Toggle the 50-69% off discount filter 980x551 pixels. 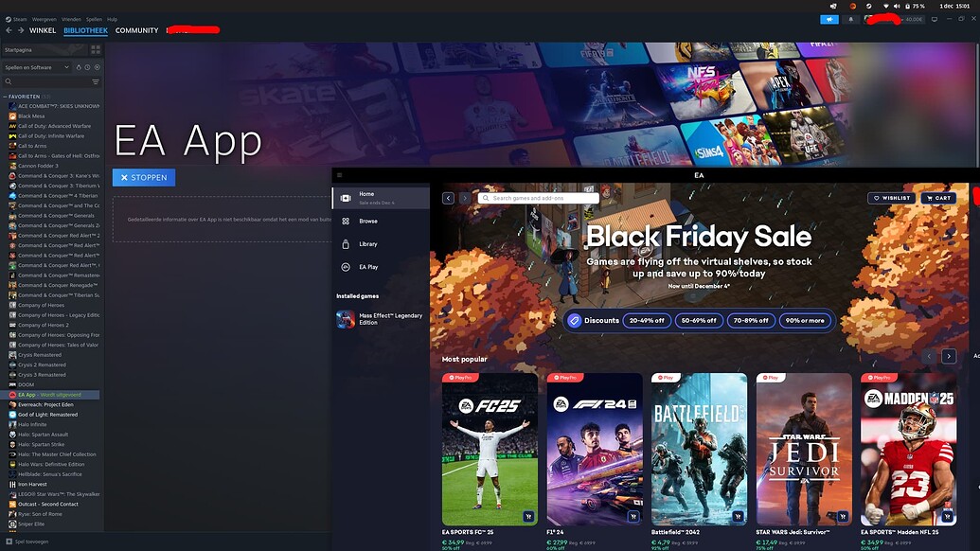coord(701,320)
